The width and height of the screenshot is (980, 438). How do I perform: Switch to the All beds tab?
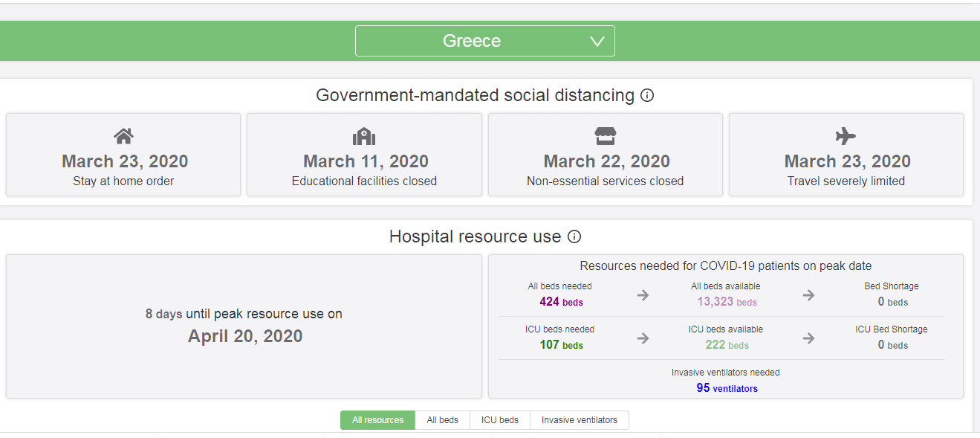pos(442,420)
